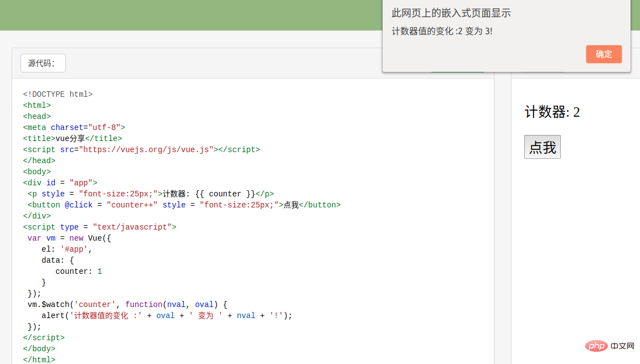The image size is (640, 364).
Task: Click the 点我 counter button
Action: tap(542, 147)
